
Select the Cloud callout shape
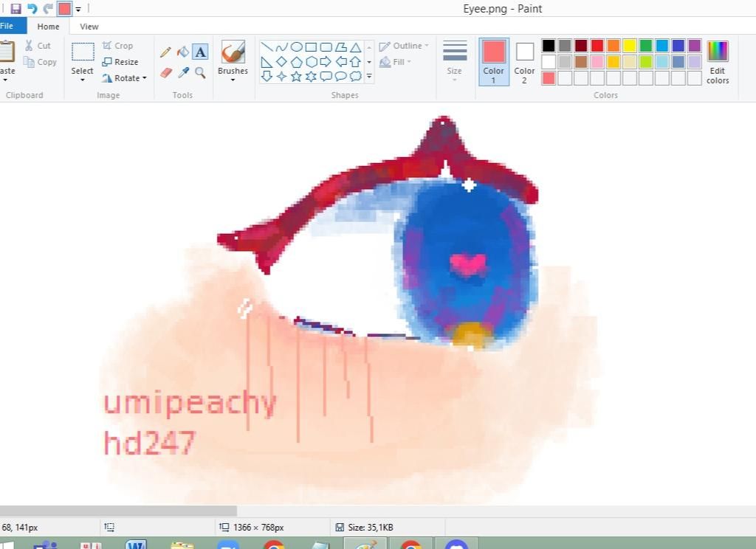[355, 76]
